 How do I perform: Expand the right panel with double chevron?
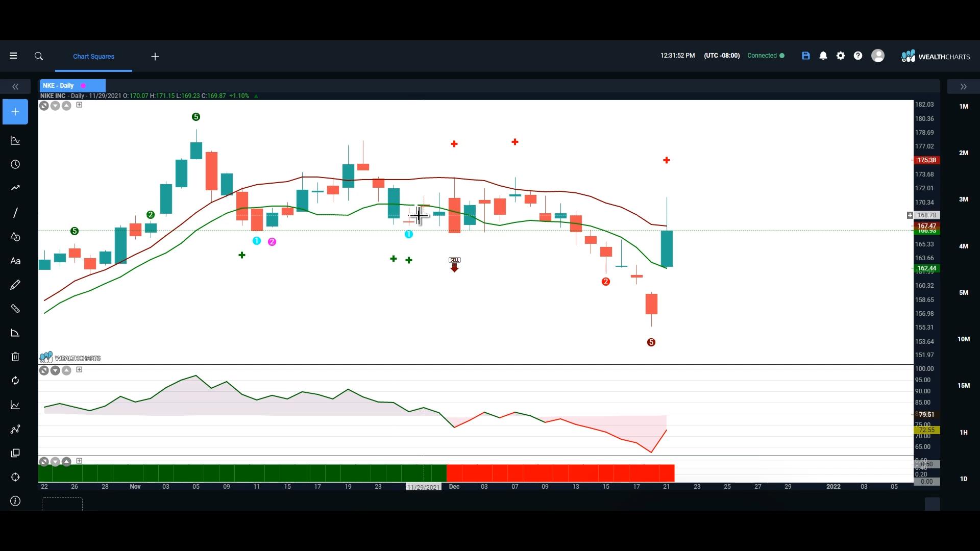964,87
